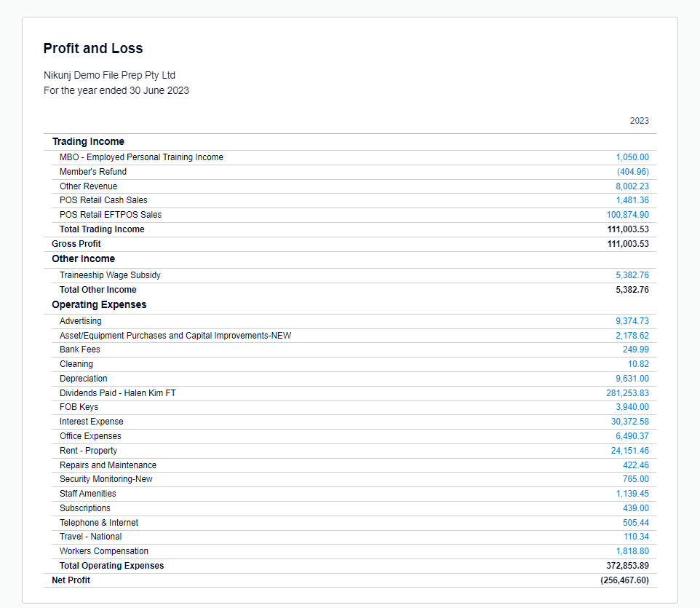Click the Total Operating Expenses figure 372,853.89
This screenshot has width=700, height=608.
click(x=627, y=566)
